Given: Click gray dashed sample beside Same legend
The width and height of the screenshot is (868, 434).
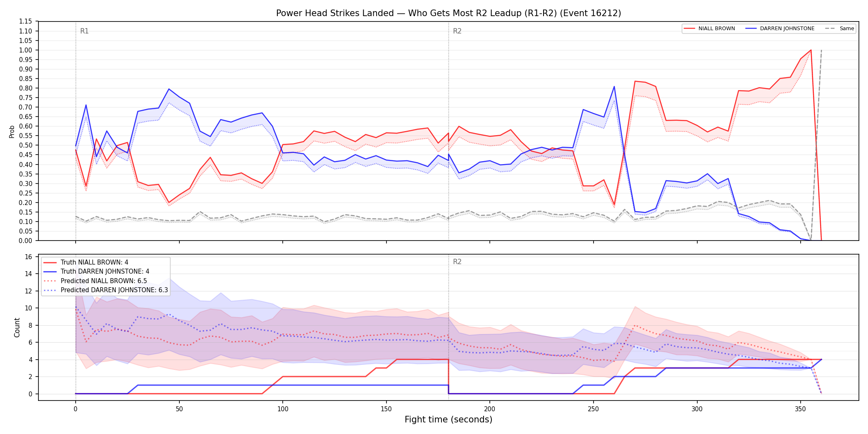Looking at the screenshot, I should coord(830,29).
